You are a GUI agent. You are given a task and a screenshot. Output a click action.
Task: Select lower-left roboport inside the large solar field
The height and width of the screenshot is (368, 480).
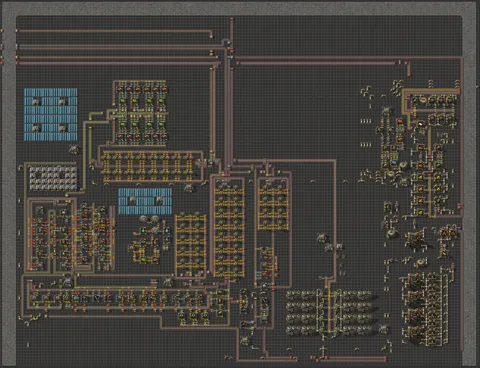[x=36, y=127]
